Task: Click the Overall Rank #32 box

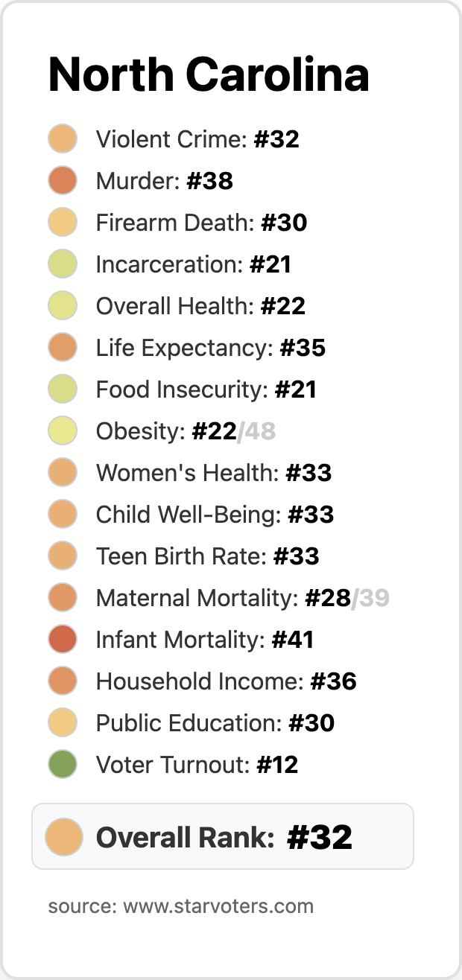Action: tap(224, 836)
